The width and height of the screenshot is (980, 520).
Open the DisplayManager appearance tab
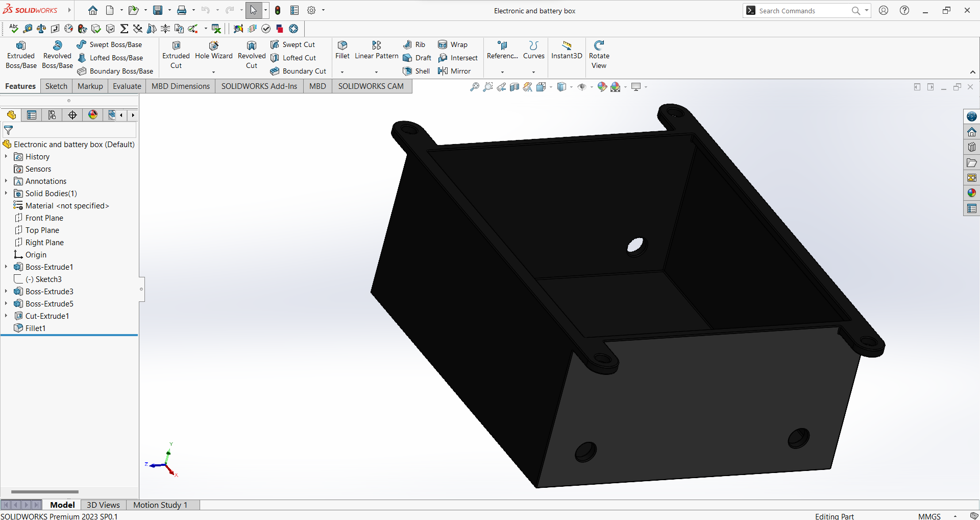[93, 115]
